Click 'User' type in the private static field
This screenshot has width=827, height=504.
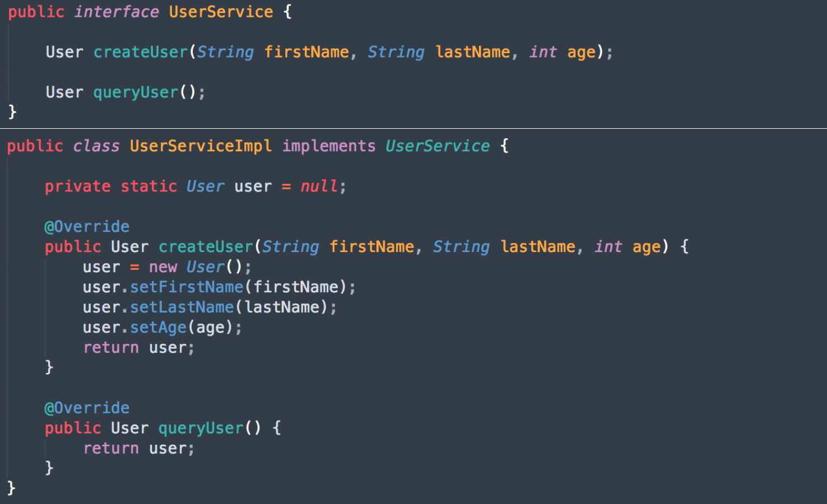click(x=205, y=186)
